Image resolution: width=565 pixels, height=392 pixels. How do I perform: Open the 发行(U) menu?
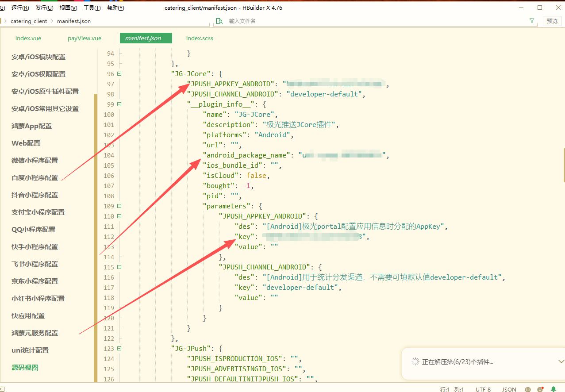click(x=44, y=8)
